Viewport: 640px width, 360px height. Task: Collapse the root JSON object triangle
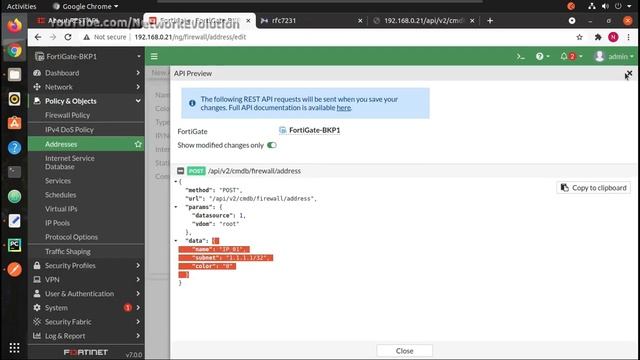[x=176, y=181]
